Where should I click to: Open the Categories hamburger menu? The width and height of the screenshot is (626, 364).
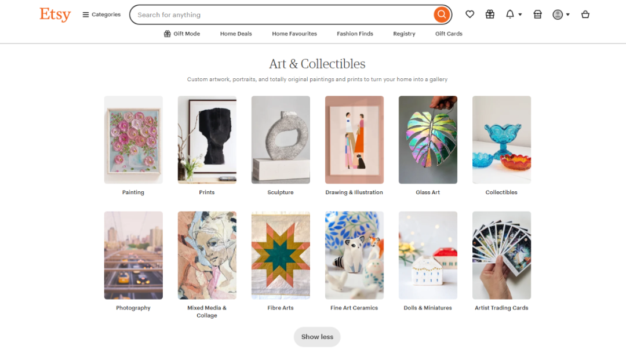point(101,14)
